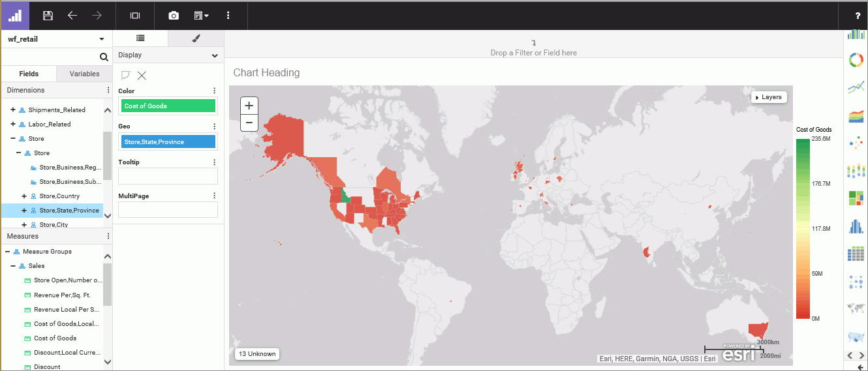
Task: Click the fields search input box
Action: [x=50, y=57]
